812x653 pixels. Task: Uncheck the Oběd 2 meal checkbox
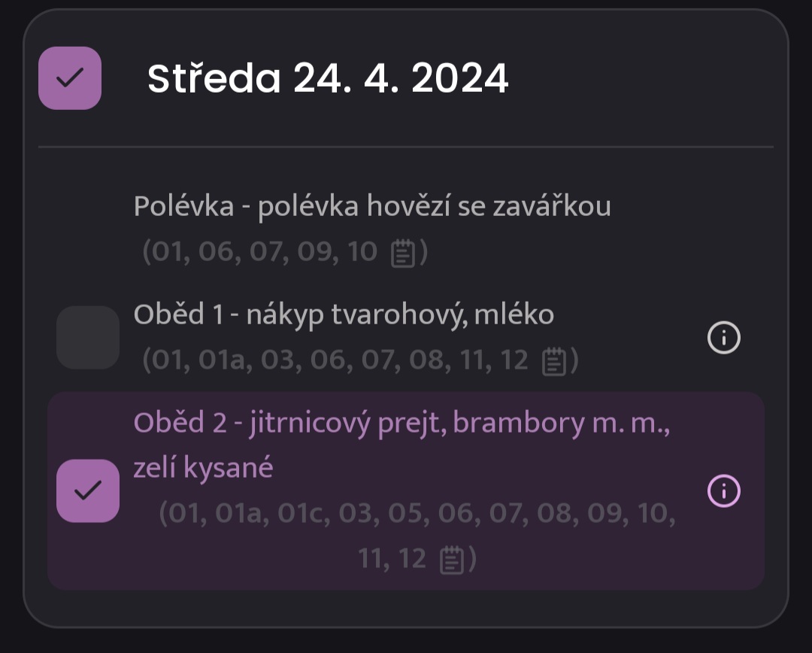pos(88,491)
